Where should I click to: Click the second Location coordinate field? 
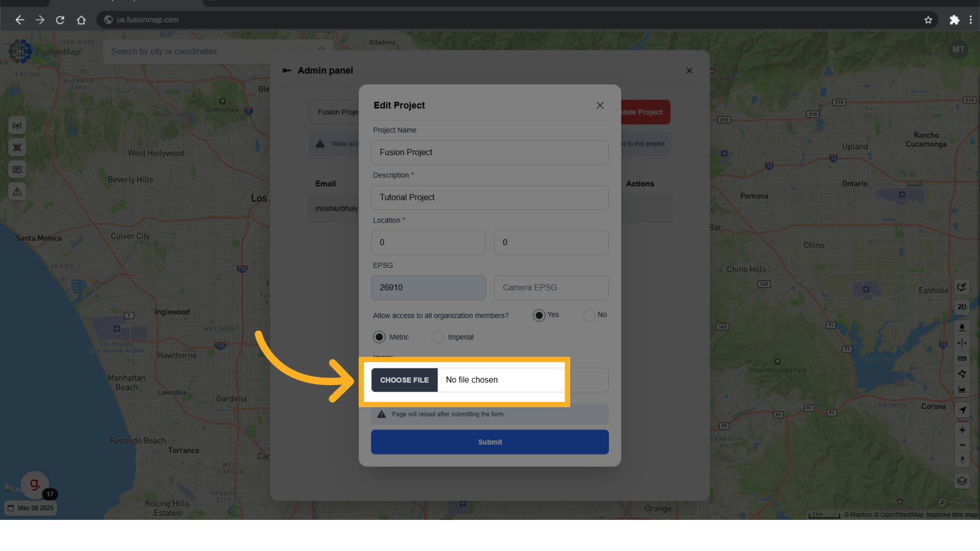coord(551,242)
